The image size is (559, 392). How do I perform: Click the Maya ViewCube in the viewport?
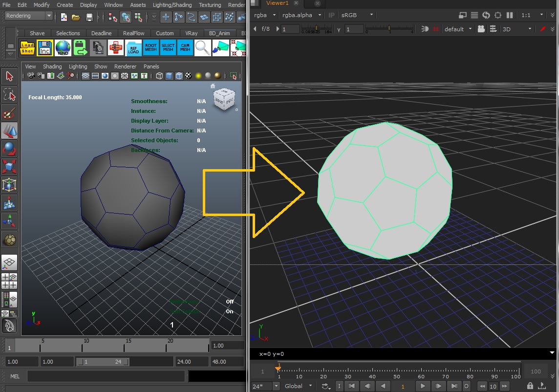[224, 100]
